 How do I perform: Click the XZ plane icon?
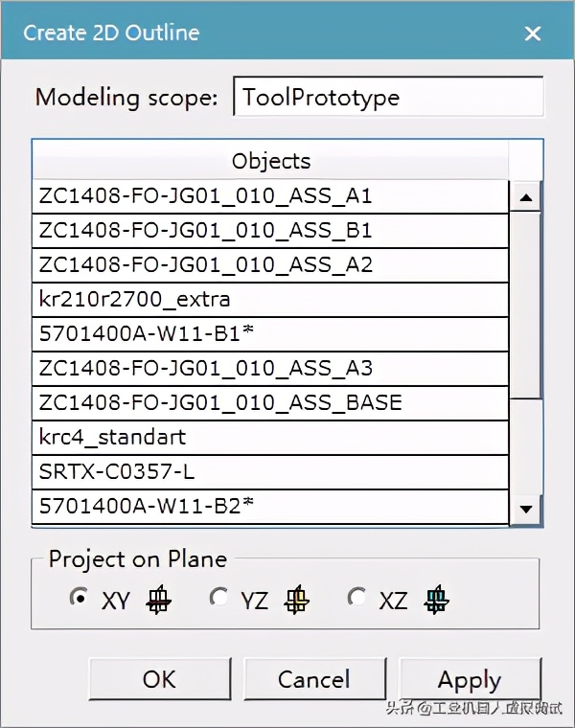(438, 600)
